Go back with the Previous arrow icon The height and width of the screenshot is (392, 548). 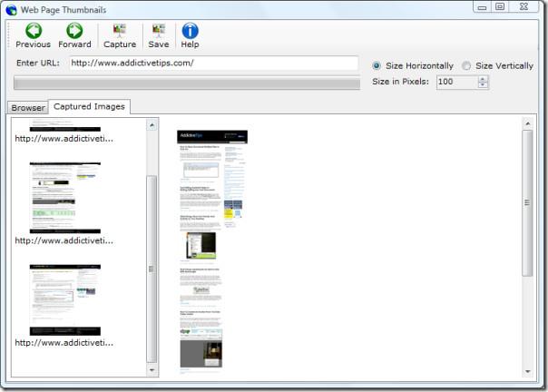pos(34,31)
